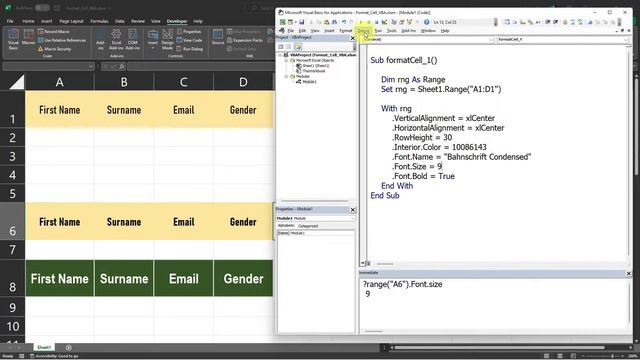The image size is (640, 360).
Task: Open the VBA Debug menu
Action: click(x=364, y=31)
